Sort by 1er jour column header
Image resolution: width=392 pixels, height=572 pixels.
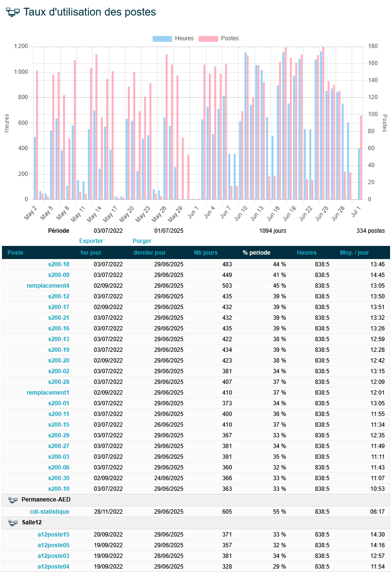coord(91,253)
